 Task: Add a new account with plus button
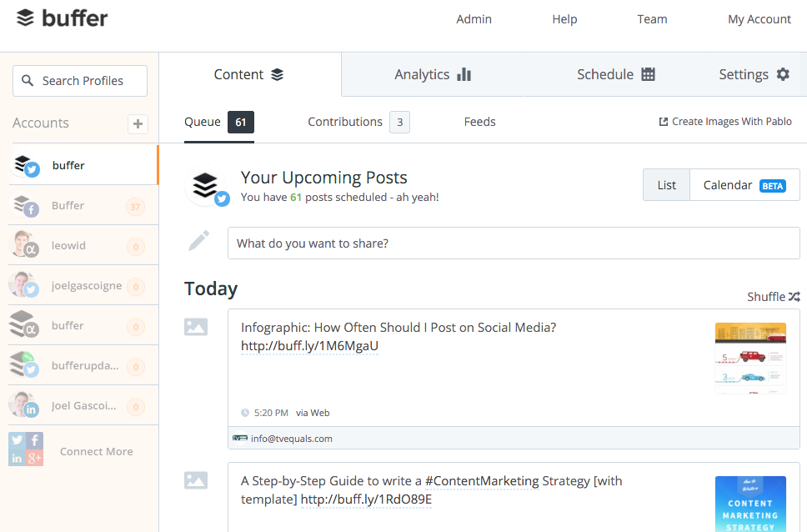pos(138,123)
